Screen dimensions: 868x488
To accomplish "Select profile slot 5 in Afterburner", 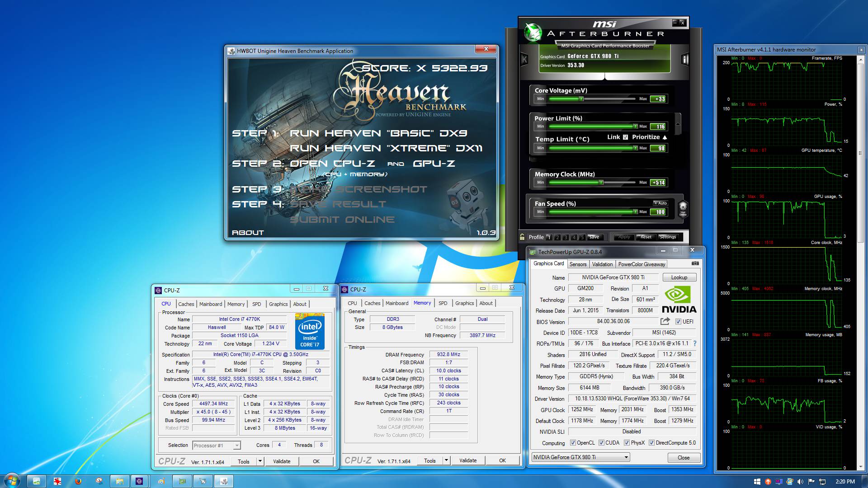I will (582, 237).
